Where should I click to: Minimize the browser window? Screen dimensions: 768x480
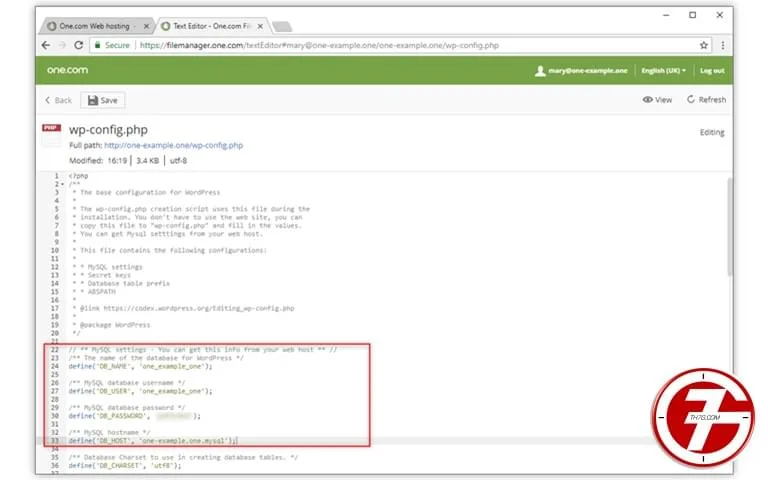666,15
